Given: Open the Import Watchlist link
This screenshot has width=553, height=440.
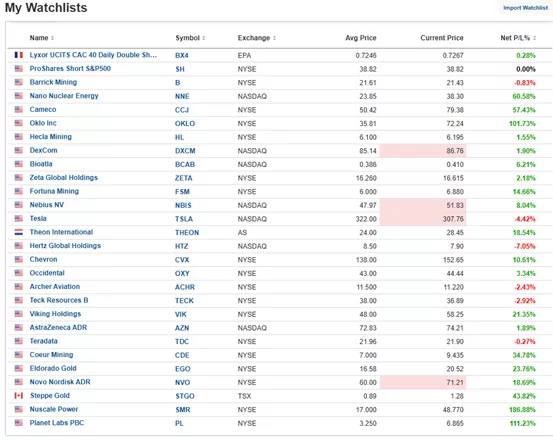Looking at the screenshot, I should (x=525, y=8).
